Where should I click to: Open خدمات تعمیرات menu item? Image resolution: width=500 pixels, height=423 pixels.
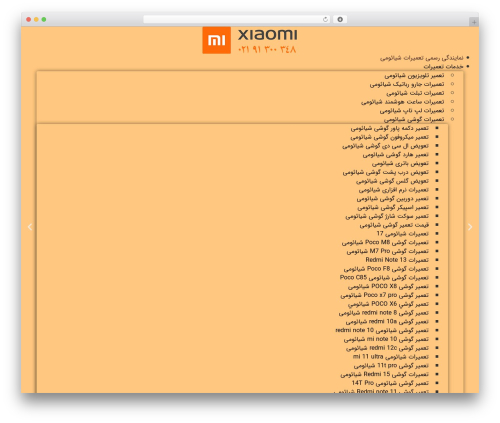point(443,67)
